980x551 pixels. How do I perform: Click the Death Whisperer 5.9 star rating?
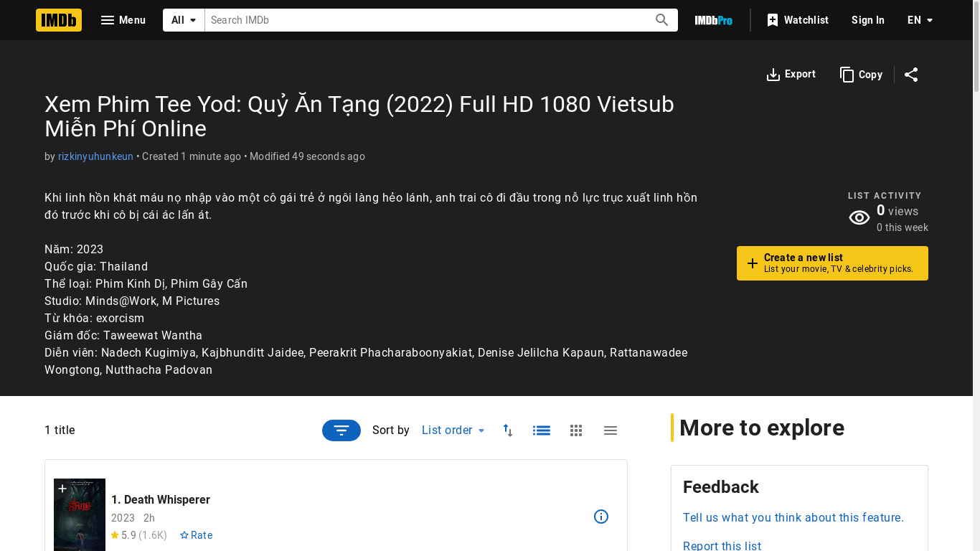point(138,535)
